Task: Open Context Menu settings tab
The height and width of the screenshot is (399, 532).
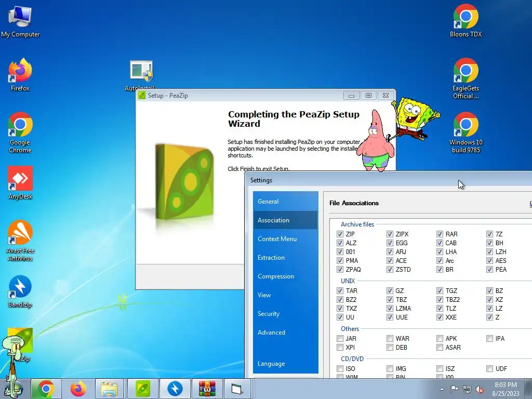Action: tap(285, 238)
